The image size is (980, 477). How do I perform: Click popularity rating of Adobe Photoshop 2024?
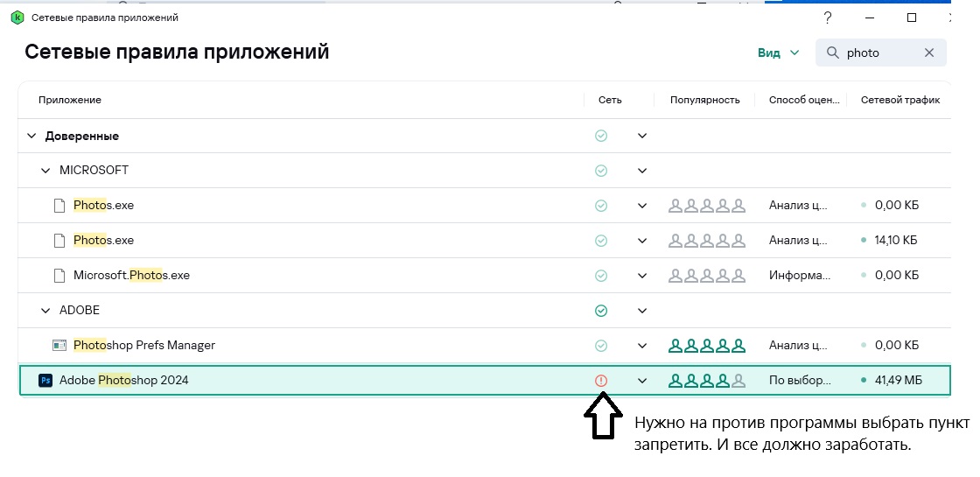point(708,380)
